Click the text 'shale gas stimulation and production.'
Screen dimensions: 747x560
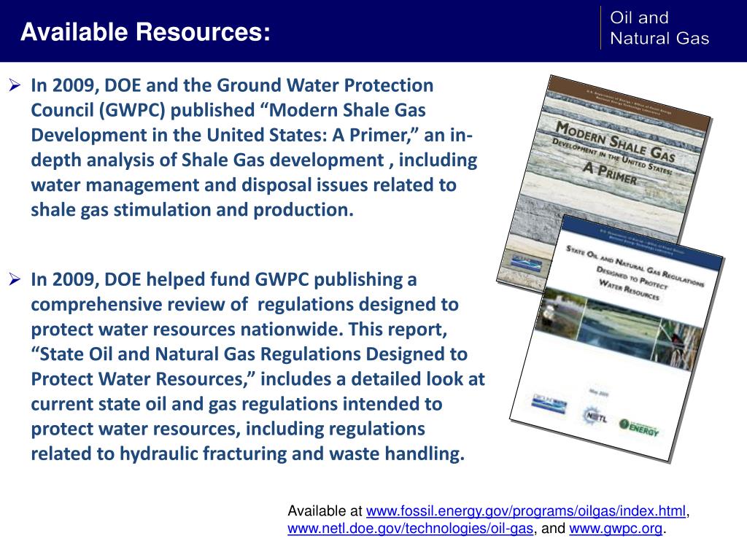click(x=192, y=209)
